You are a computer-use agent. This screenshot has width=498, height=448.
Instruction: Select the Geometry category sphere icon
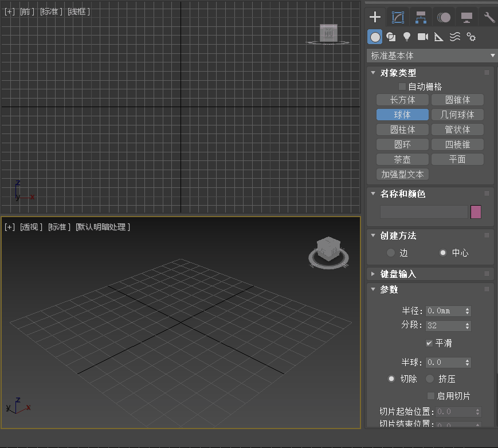click(375, 37)
